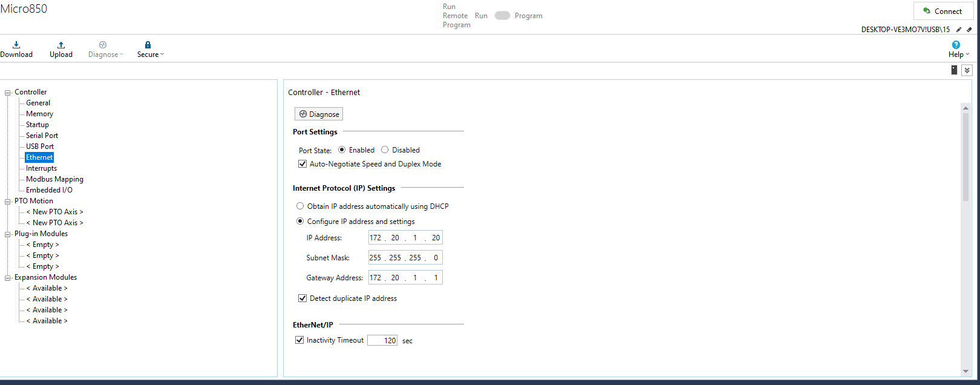Select the first Available expansion slot
The image size is (980, 385).
point(47,288)
